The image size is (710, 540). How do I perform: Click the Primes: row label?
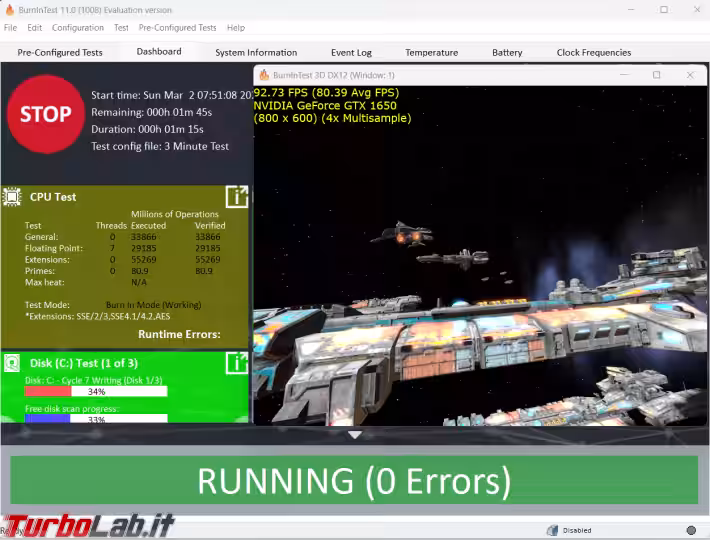(40, 271)
